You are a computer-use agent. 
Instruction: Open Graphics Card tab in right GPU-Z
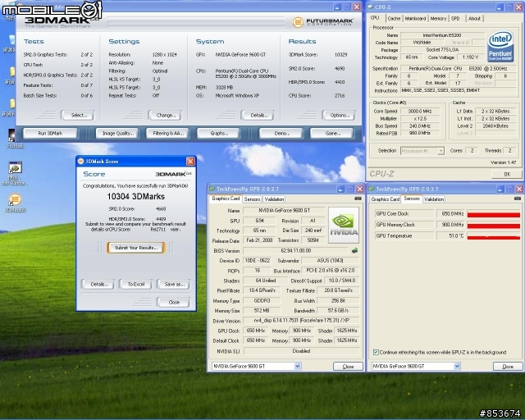[x=385, y=199]
